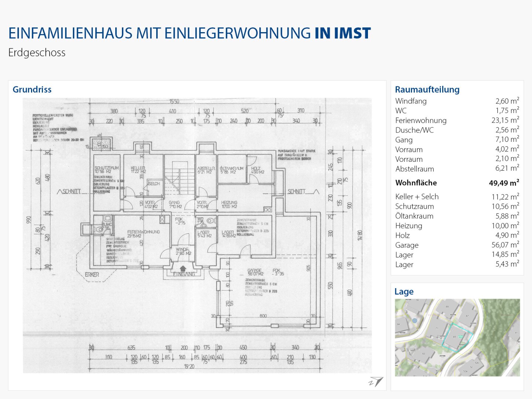The width and height of the screenshot is (532, 399).
Task: Select the '2,56 m²' value
Action: coord(507,130)
